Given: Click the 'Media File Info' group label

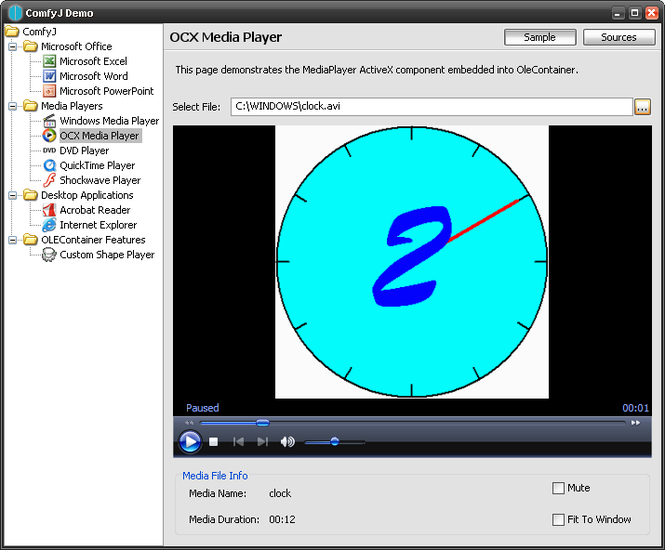Looking at the screenshot, I should coord(215,476).
